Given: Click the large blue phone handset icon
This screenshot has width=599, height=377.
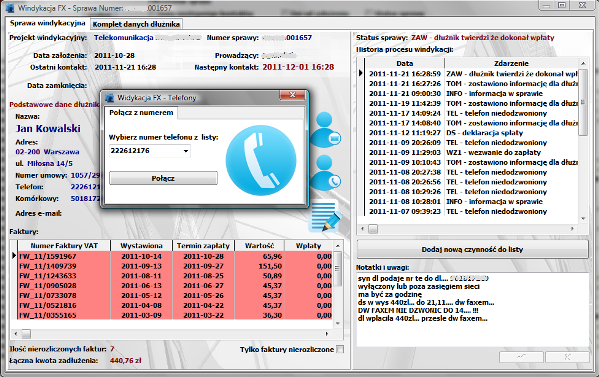Looking at the screenshot, I should (x=261, y=160).
